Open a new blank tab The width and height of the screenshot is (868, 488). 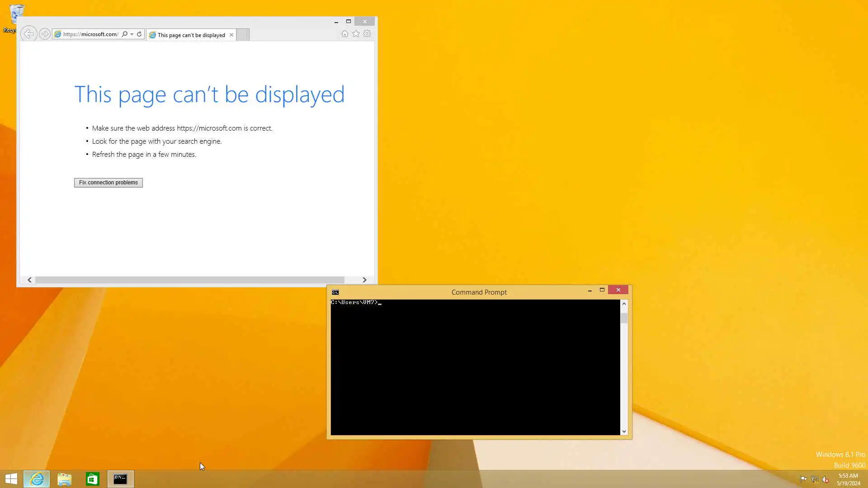pos(243,35)
